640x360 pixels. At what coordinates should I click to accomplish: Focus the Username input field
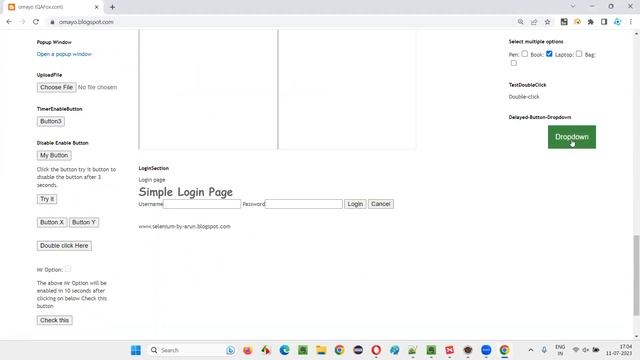pos(202,204)
